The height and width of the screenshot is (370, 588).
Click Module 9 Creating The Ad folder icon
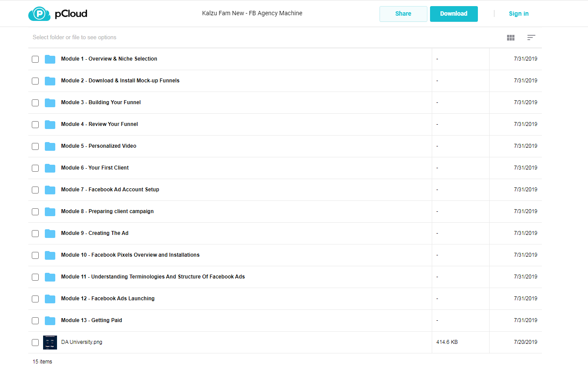[x=50, y=234]
